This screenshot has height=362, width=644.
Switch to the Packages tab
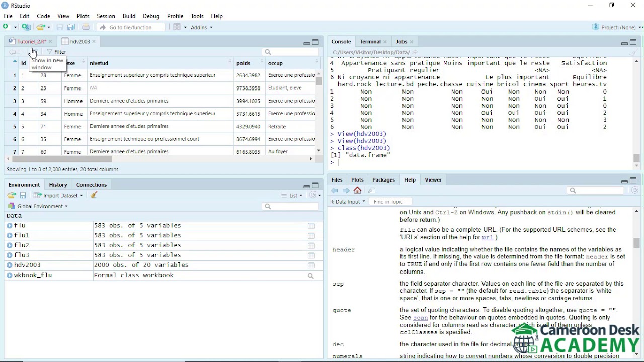383,180
